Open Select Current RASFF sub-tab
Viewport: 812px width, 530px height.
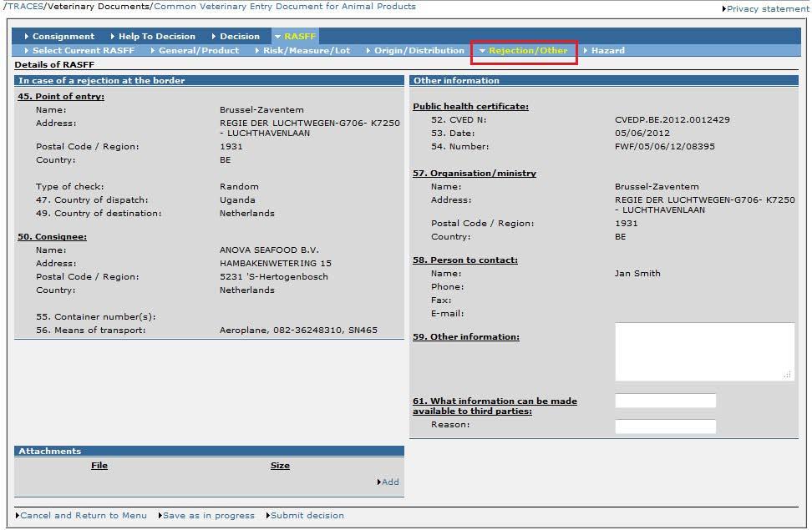point(83,50)
